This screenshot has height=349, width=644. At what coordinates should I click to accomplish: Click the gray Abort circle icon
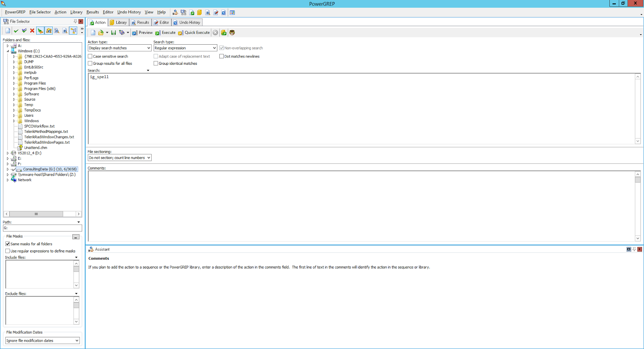click(215, 33)
